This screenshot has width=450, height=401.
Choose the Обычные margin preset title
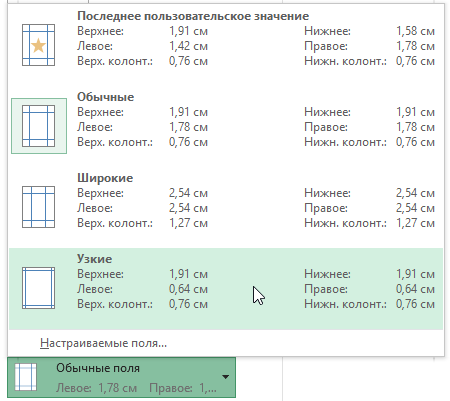point(105,97)
